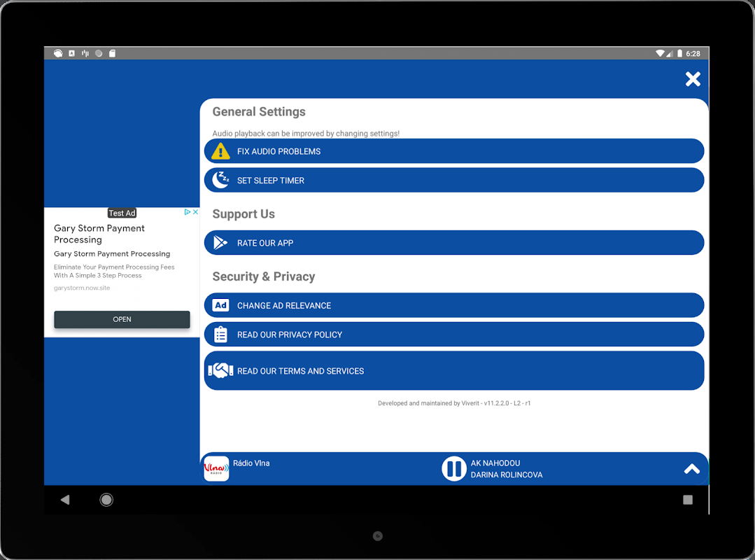Click the AdChoices triangle icon
The image size is (755, 560).
pyautogui.click(x=188, y=212)
